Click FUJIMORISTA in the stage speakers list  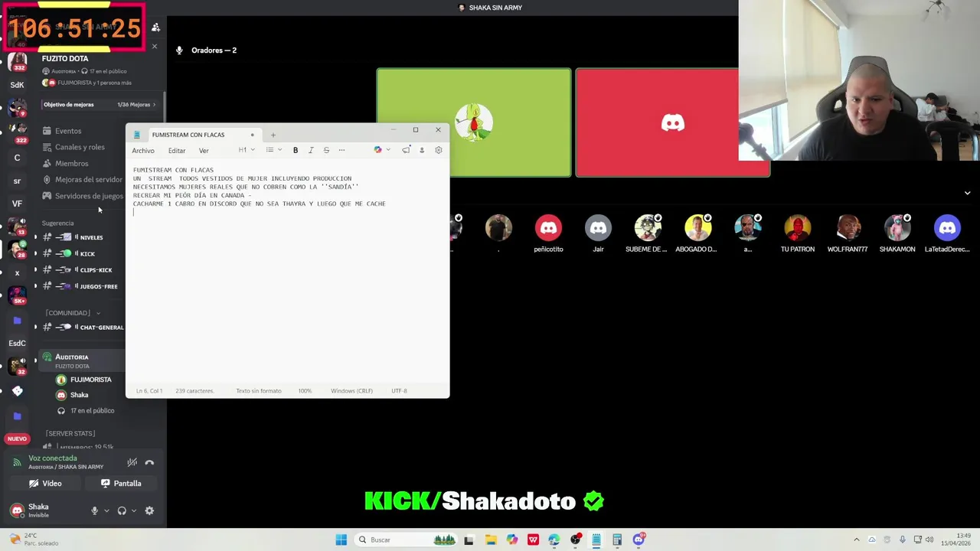(90, 380)
